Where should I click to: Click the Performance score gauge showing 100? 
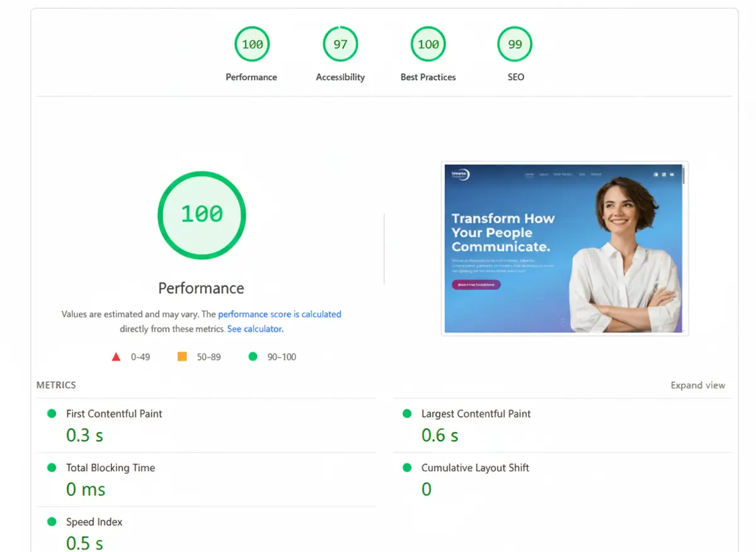251,44
